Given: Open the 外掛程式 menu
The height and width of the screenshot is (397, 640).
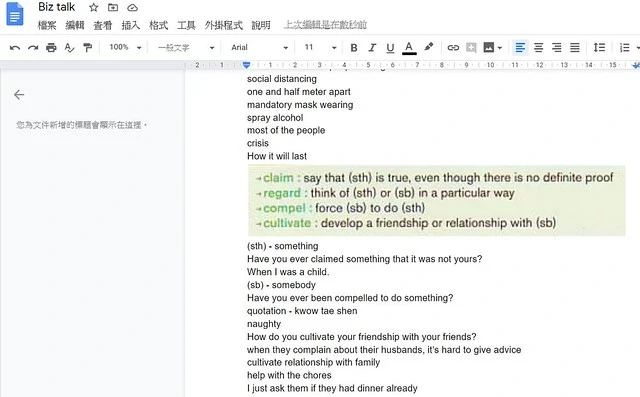Looking at the screenshot, I should [224, 25].
